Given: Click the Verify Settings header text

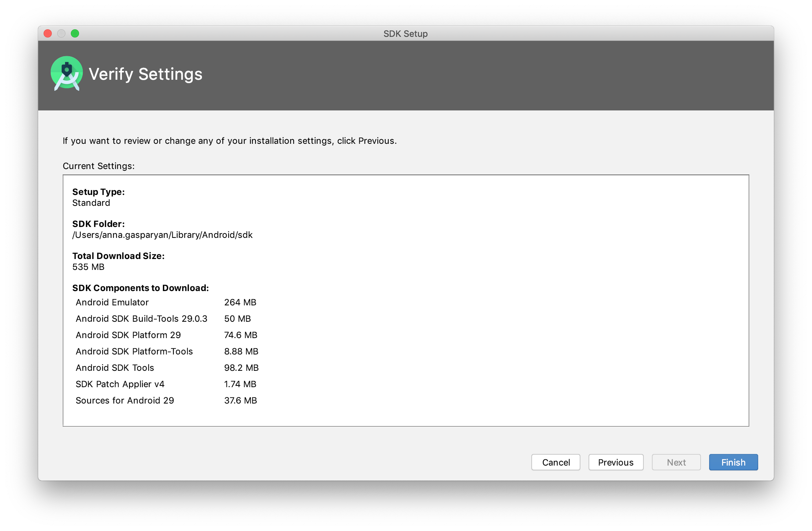Looking at the screenshot, I should click(145, 74).
